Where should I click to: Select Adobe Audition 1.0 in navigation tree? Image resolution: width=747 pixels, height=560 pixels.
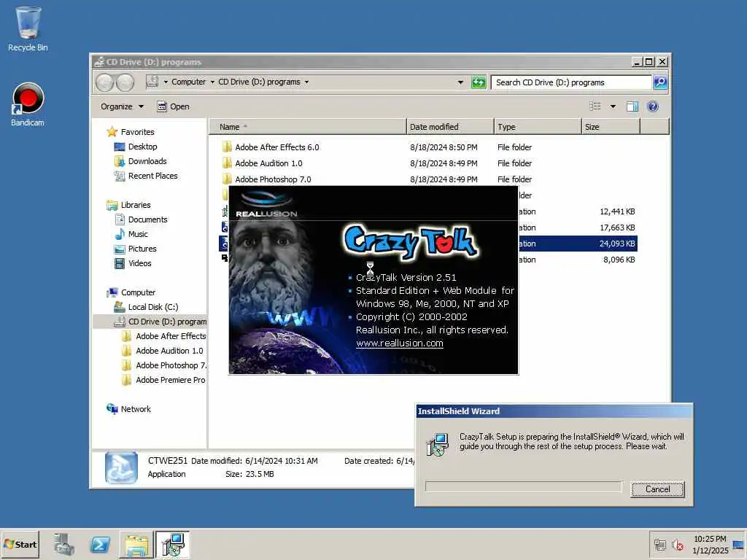[x=169, y=351]
